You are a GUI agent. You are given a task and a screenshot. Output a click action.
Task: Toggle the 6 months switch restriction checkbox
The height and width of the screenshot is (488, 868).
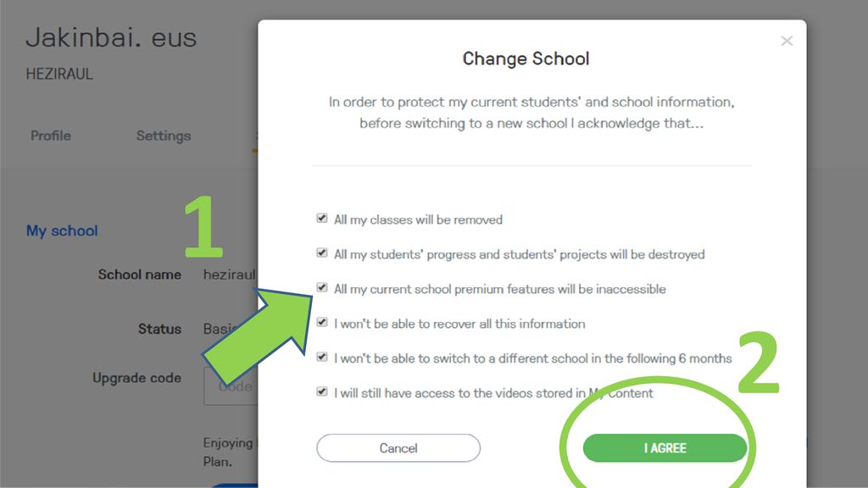click(321, 357)
